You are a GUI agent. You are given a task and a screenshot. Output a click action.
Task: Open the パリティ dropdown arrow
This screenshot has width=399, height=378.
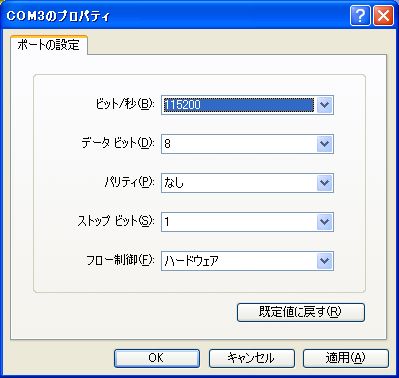(x=324, y=183)
